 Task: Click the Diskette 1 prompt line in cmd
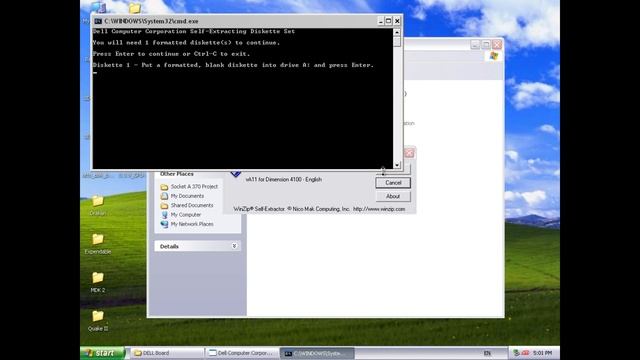233,65
